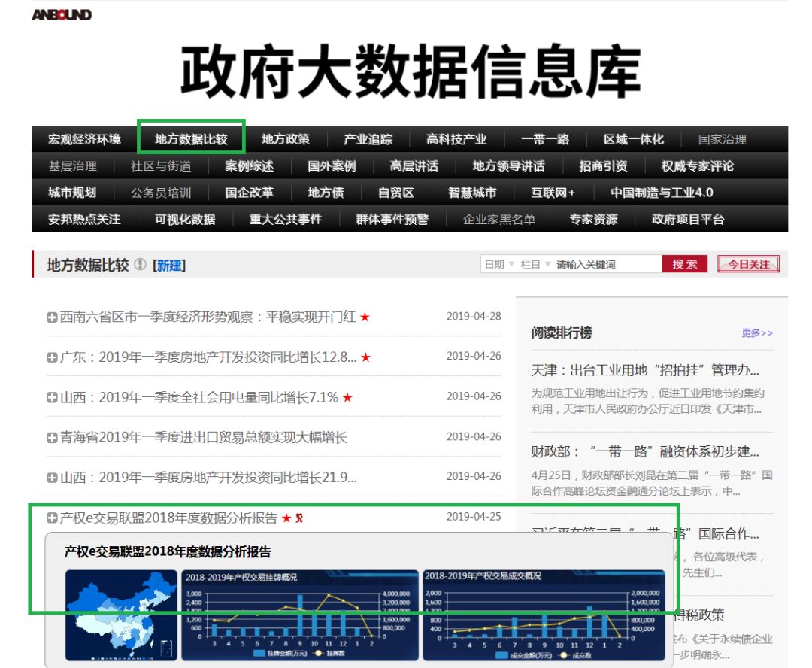Select 互联网+ menu item
Image resolution: width=812 pixels, height=668 pixels.
[x=553, y=193]
